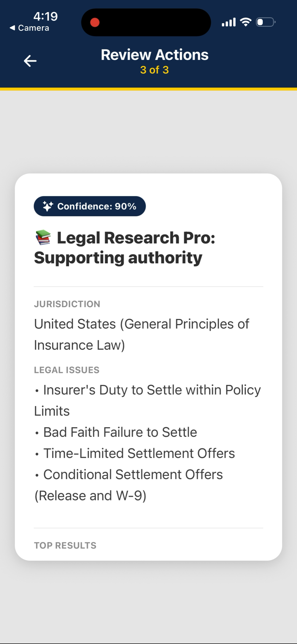
Task: Tap the stacked books emoji icon
Action: coord(43,237)
